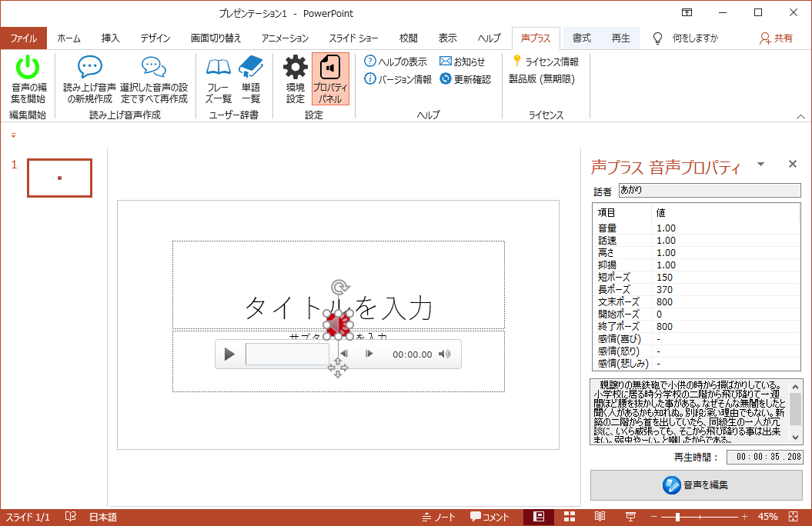Select the 話速 value 1.00
Viewport: 812px width, 526px height.
[666, 241]
